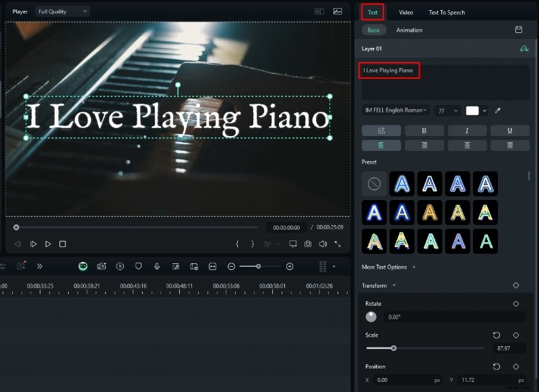Screen dimensions: 539x392
Task: Capture a snapshot using the camera icon
Action: (x=309, y=244)
